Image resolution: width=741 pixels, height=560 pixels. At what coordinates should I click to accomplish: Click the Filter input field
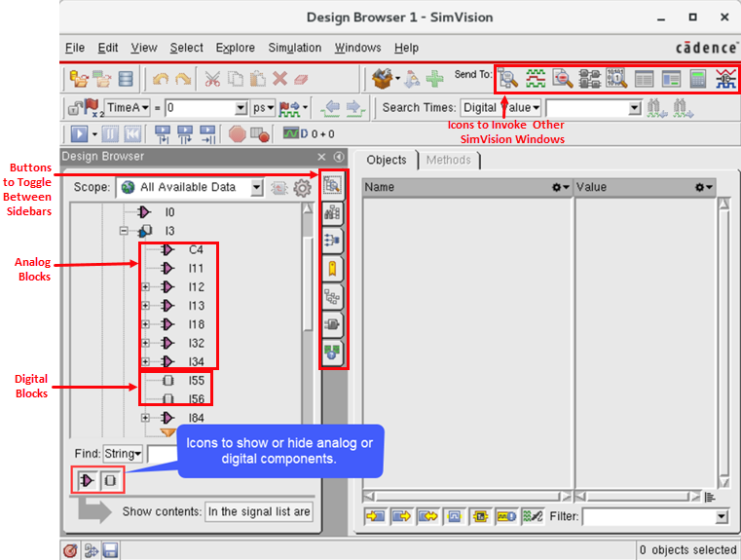(648, 516)
